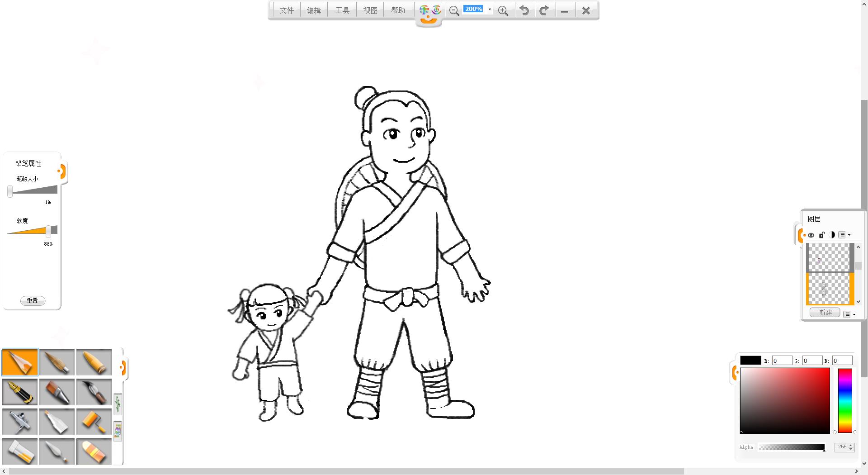Click the rainbow hue strip
Viewport: 868px width, 475px height.
pyautogui.click(x=844, y=400)
